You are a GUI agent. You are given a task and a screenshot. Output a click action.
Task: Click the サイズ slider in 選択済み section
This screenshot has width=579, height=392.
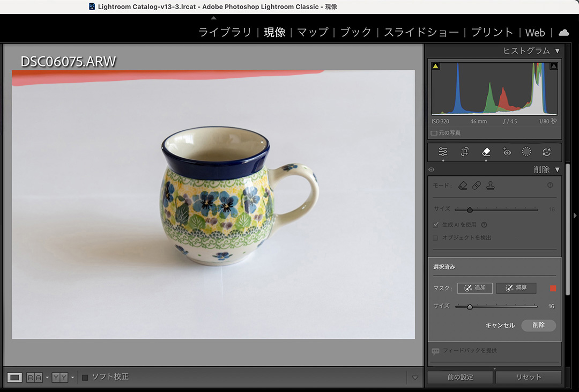(496, 306)
